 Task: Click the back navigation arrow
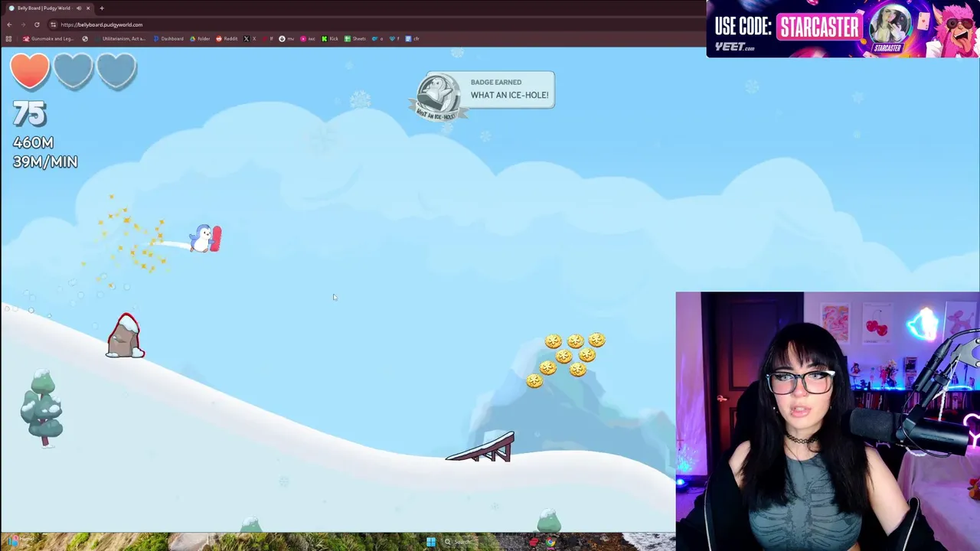[x=9, y=24]
